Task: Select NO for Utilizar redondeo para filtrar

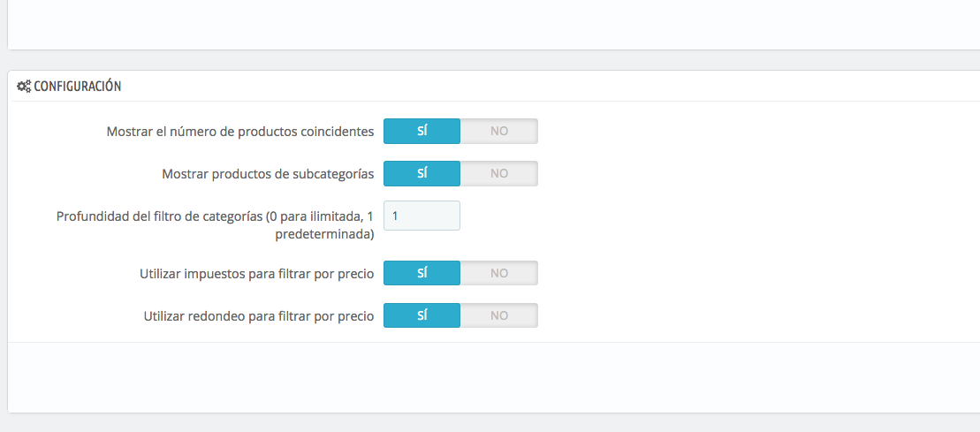Action: 499,316
